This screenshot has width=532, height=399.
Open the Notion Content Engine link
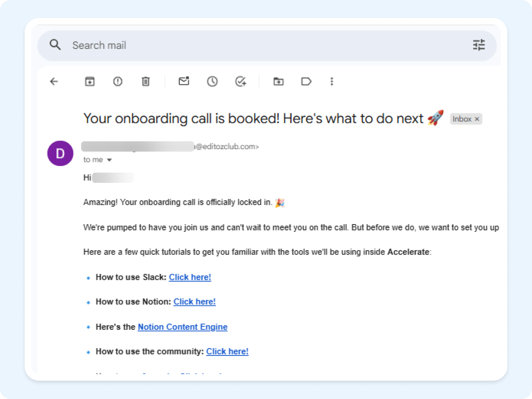[x=182, y=327]
